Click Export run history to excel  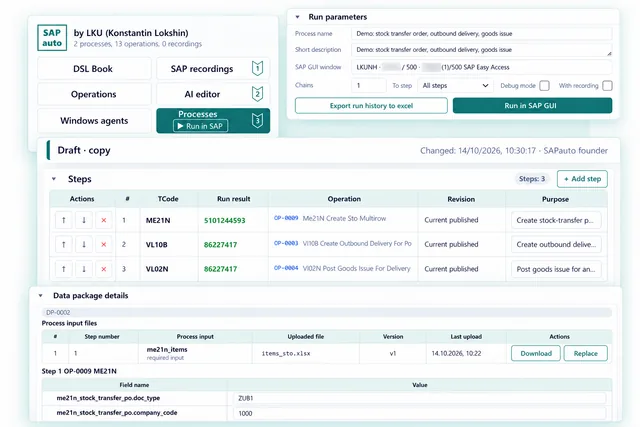(x=371, y=106)
